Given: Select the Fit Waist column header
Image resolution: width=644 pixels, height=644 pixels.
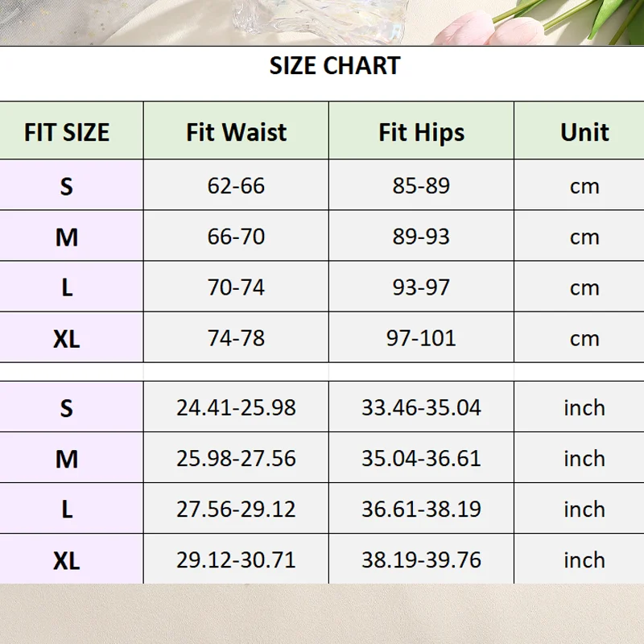Looking at the screenshot, I should 236,132.
